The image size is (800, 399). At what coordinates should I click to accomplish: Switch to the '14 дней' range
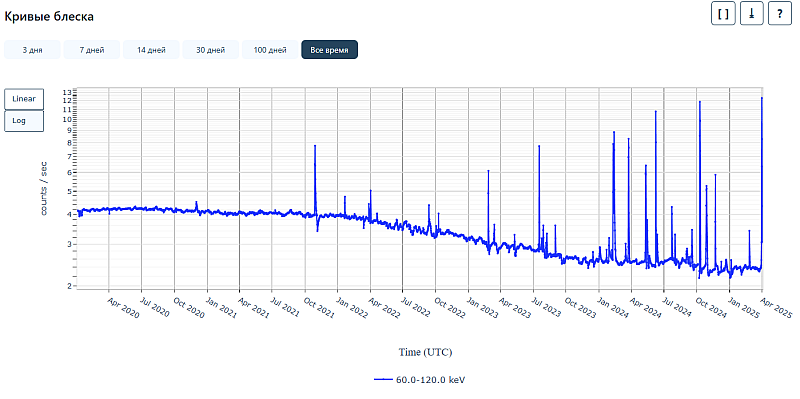point(151,50)
